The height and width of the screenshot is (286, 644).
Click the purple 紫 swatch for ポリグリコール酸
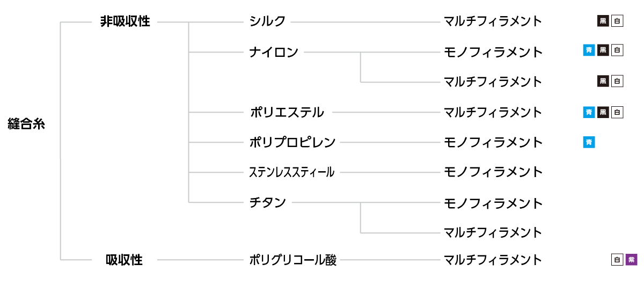(x=631, y=260)
